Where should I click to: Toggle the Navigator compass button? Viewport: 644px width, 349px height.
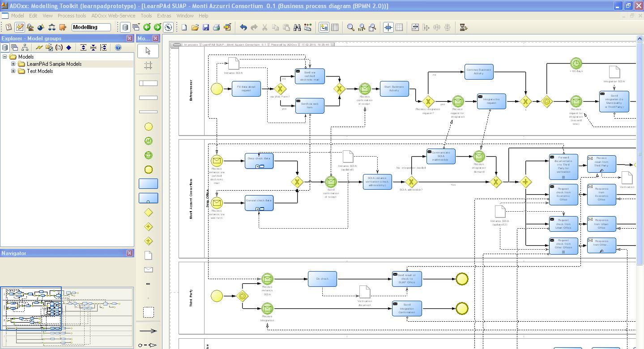(168, 27)
